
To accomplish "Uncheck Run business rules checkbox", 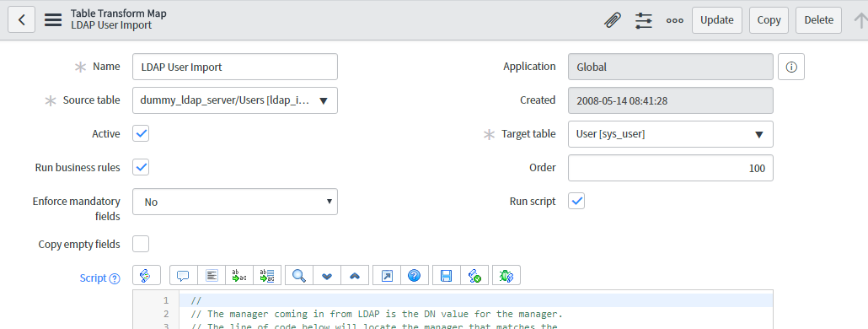I will (x=141, y=167).
